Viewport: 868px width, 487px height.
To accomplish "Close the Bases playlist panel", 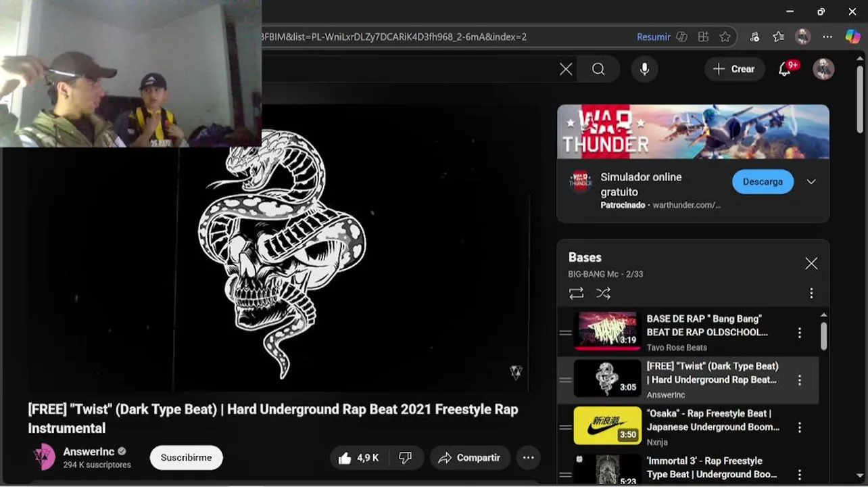I will click(811, 264).
